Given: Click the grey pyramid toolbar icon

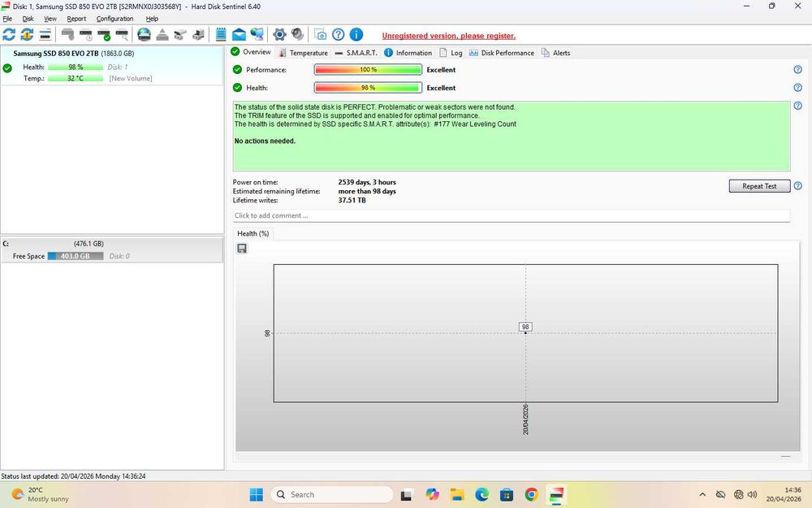Looking at the screenshot, I should (162, 35).
